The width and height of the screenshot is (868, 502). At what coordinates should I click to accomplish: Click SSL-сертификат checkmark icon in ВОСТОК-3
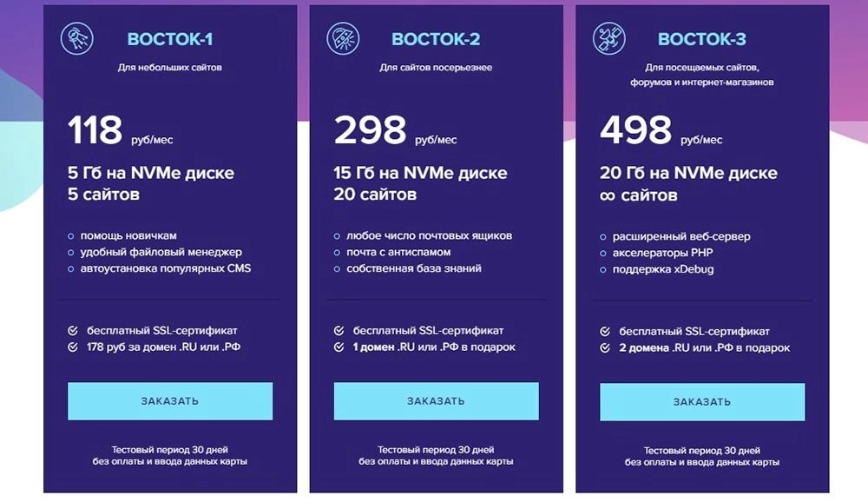tap(605, 332)
